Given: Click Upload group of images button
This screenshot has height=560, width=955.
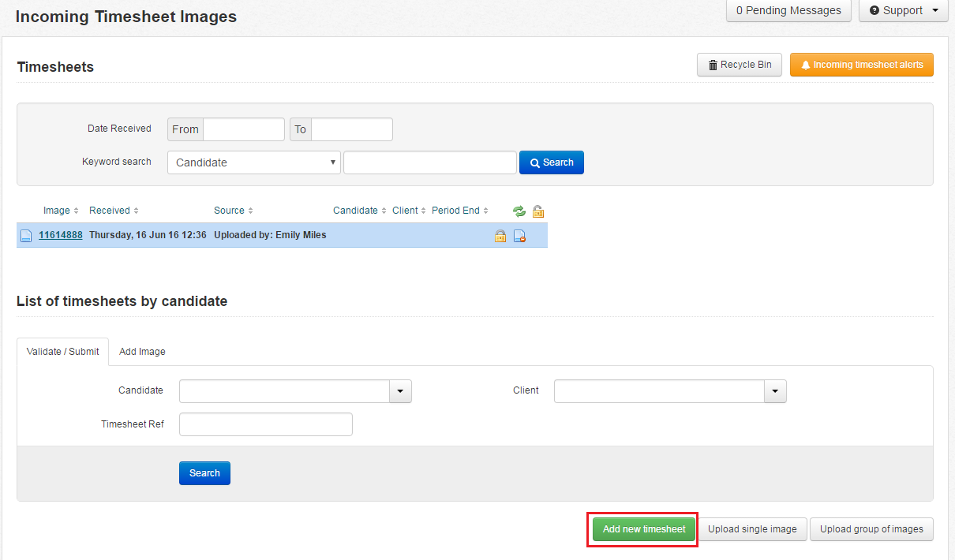Looking at the screenshot, I should (871, 529).
